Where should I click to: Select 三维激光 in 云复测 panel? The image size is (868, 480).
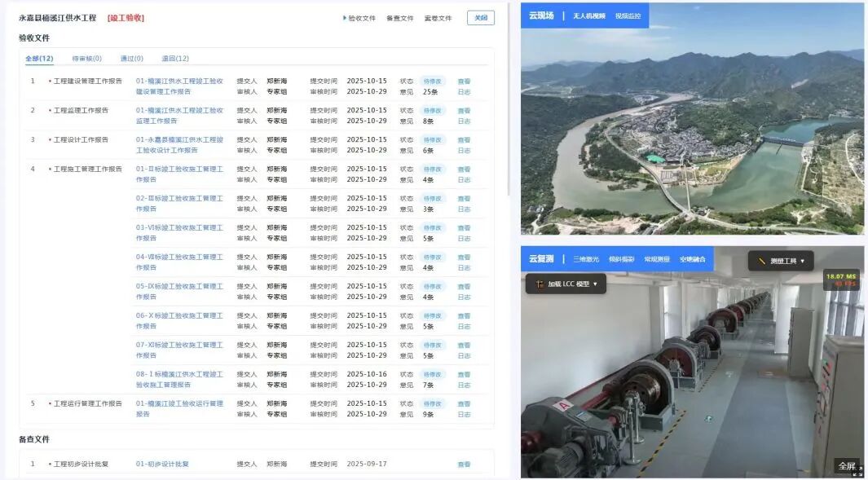coord(585,259)
